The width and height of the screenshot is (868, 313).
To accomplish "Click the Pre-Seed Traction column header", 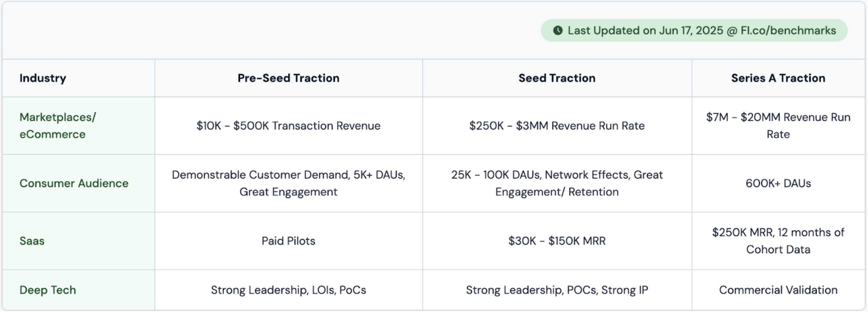I will pyautogui.click(x=288, y=78).
